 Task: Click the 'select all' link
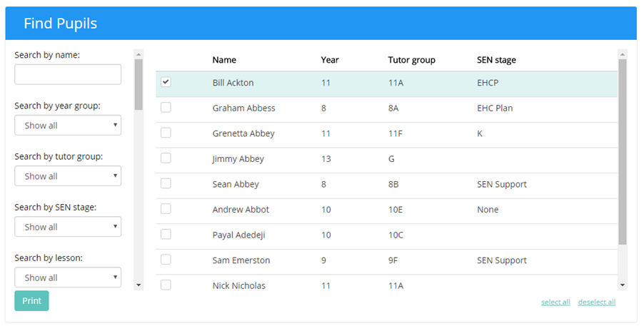pos(555,302)
